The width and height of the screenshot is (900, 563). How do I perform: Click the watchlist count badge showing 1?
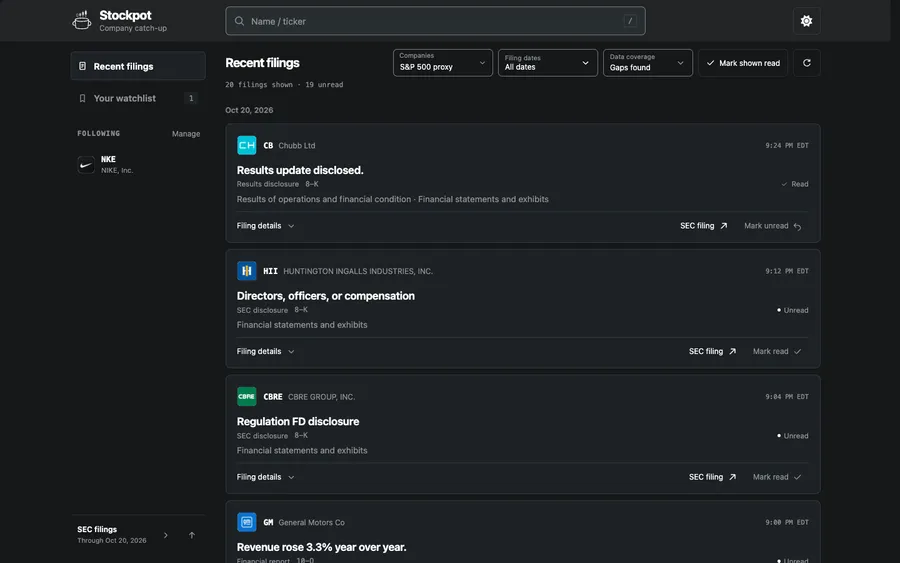coord(191,98)
